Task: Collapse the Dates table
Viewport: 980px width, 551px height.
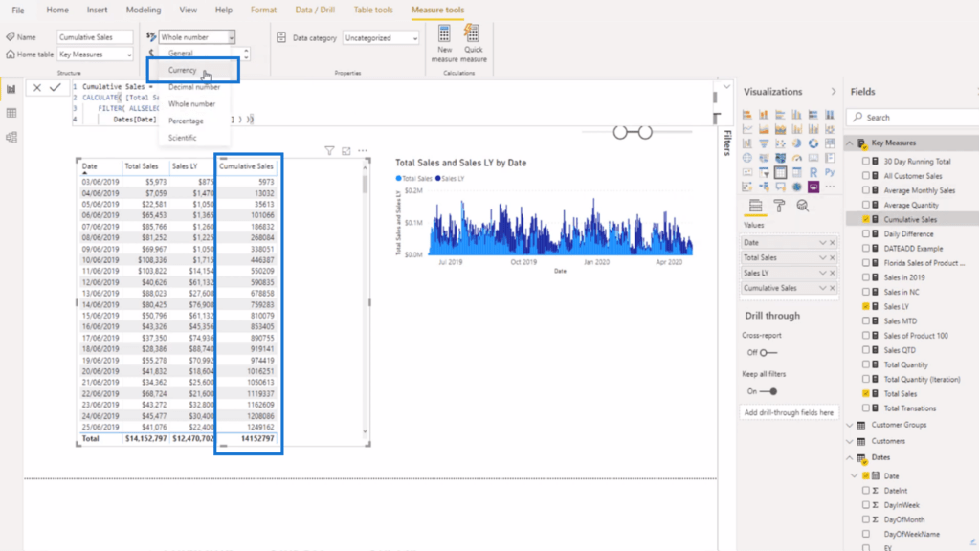Action: 850,457
